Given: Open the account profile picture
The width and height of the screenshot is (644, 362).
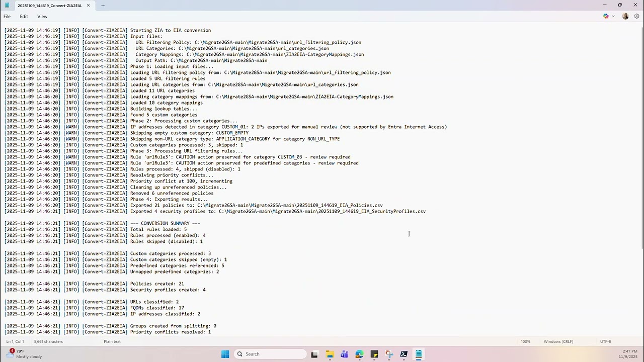Looking at the screenshot, I should coord(625,16).
